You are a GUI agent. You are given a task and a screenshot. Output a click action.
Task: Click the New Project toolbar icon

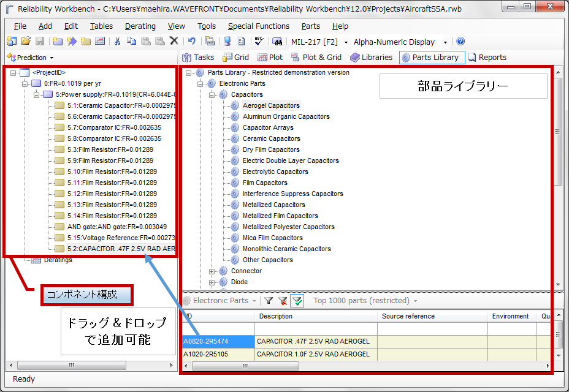pos(12,41)
